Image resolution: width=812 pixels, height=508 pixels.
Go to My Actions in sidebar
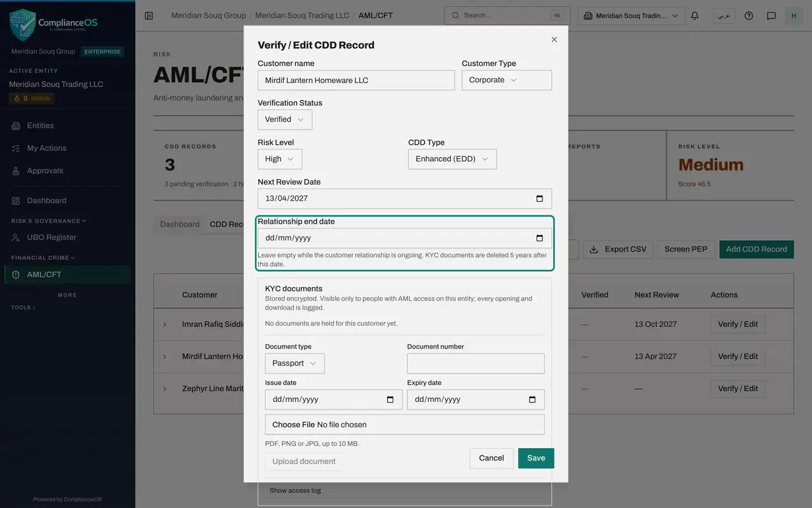67,148
